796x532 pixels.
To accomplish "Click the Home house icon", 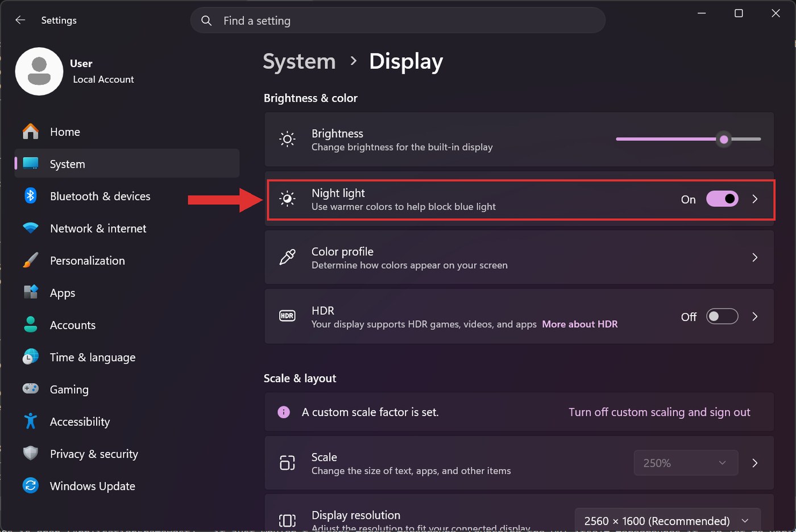I will point(31,131).
